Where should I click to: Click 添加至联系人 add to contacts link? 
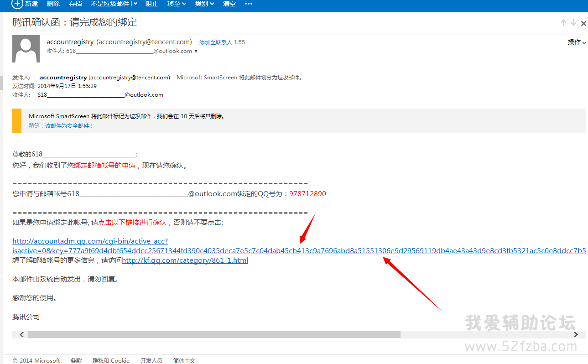click(216, 42)
